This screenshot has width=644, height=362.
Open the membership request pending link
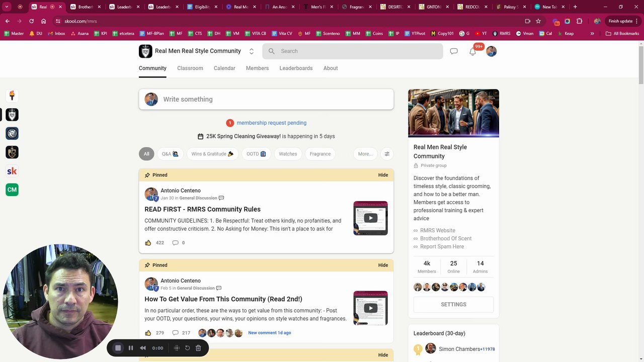(271, 123)
